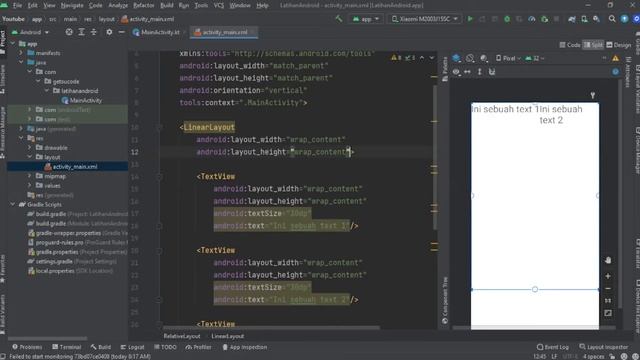This screenshot has width=640, height=360.
Task: Select the pan hand tool in preview
Action: (608, 260)
